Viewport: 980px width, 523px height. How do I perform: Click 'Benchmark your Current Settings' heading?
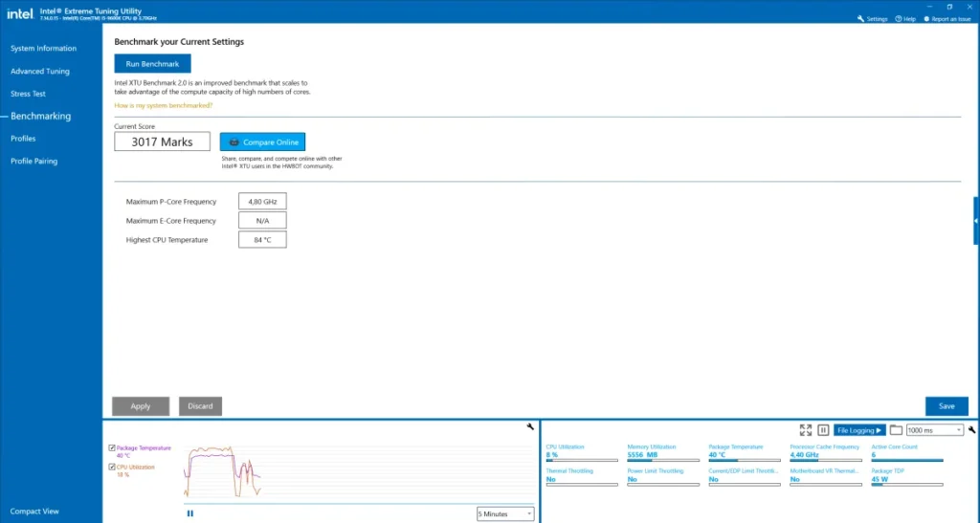179,42
